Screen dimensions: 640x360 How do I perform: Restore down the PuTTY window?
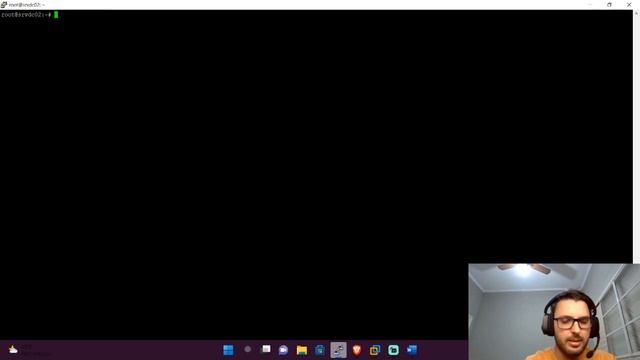click(x=609, y=4)
